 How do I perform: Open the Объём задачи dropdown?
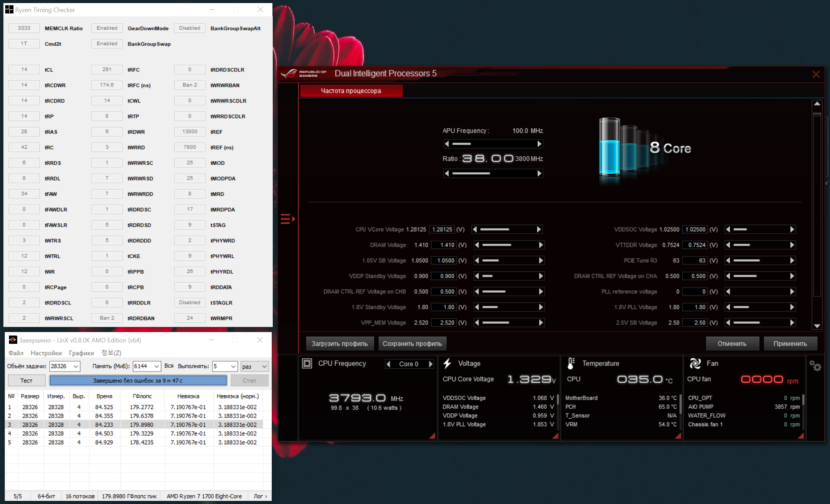click(x=76, y=366)
